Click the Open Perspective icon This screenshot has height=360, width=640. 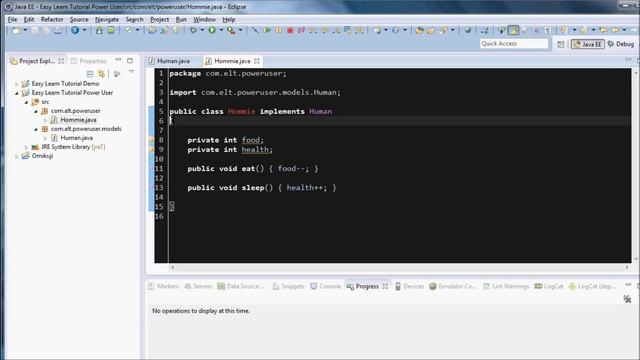point(560,44)
